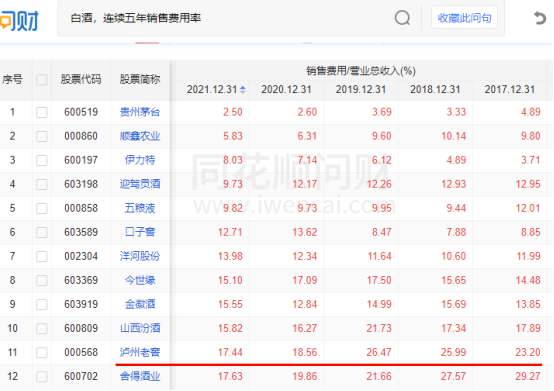This screenshot has height=391, width=554.
Task: Click the value 10.14 for 顺鑫农业
Action: [453, 136]
